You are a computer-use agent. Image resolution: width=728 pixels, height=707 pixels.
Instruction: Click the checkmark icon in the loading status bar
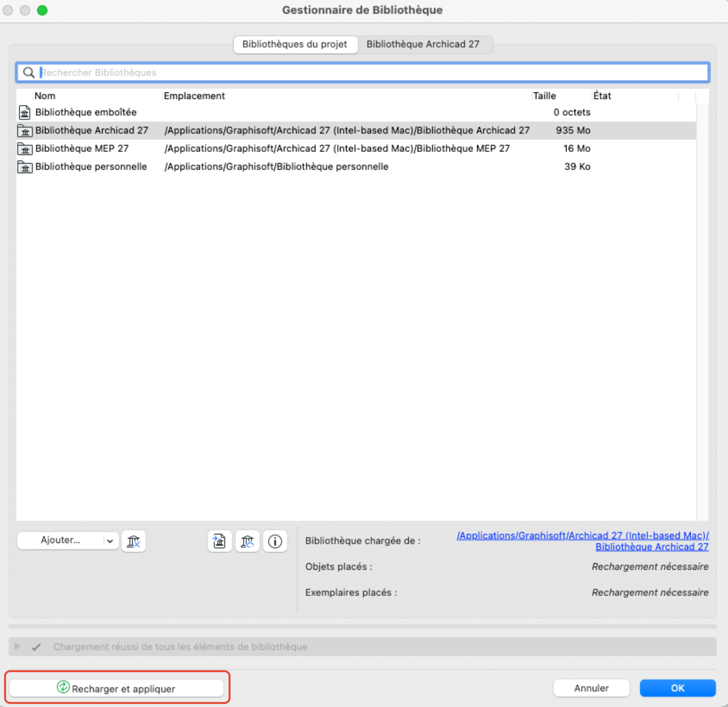[36, 647]
